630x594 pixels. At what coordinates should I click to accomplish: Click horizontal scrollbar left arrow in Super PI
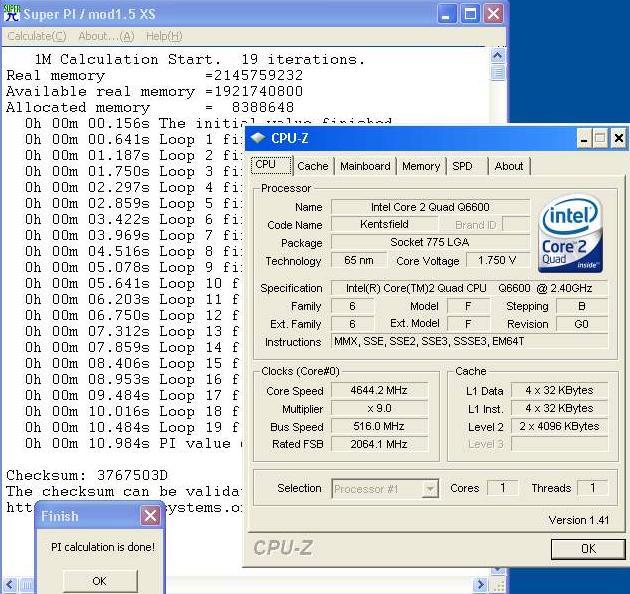tap(10, 584)
